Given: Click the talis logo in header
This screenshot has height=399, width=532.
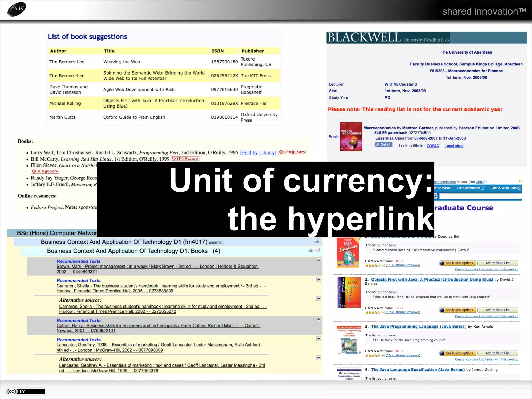Looking at the screenshot, I should (x=17, y=9).
